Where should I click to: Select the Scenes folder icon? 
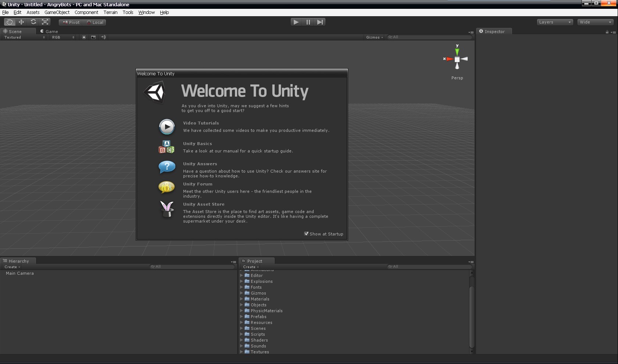point(247,328)
